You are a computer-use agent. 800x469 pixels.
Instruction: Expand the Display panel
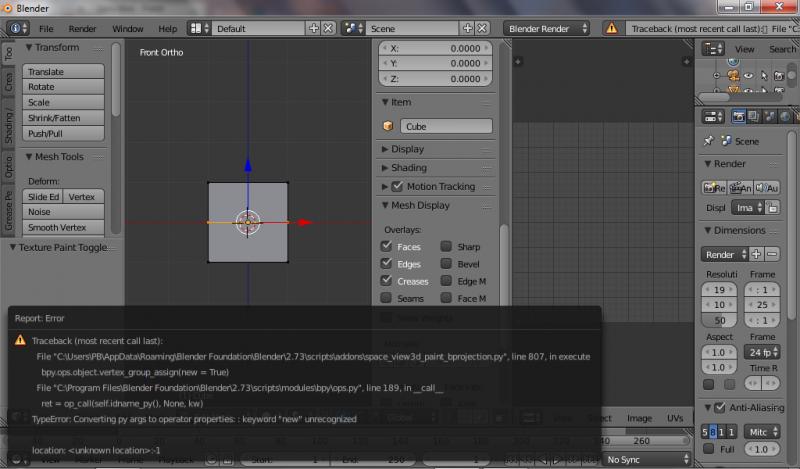[x=385, y=149]
